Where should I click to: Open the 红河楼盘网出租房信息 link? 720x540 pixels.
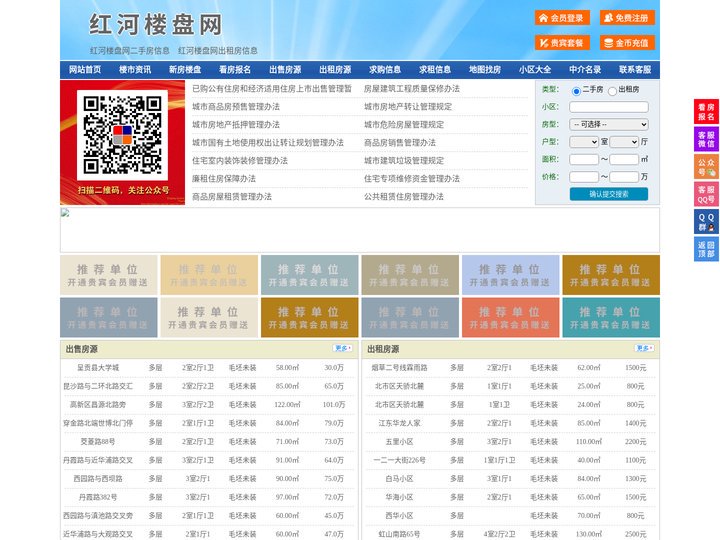coord(218,51)
